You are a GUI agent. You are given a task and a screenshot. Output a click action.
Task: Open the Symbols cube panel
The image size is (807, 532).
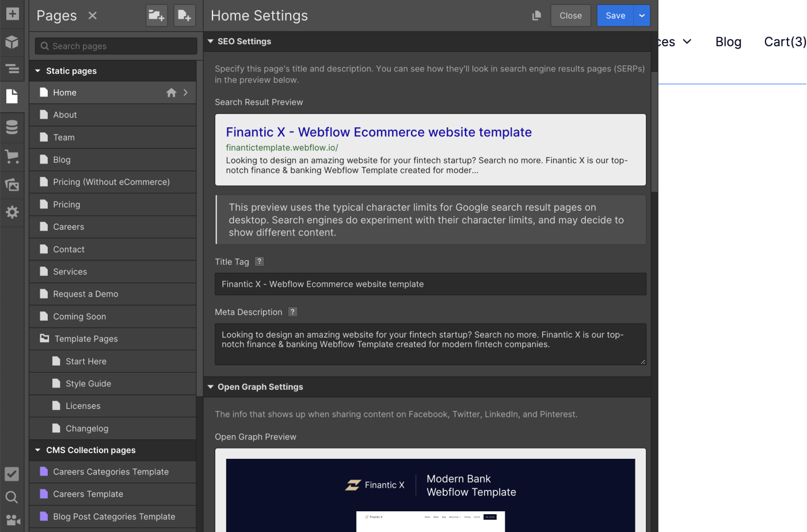[x=12, y=41]
